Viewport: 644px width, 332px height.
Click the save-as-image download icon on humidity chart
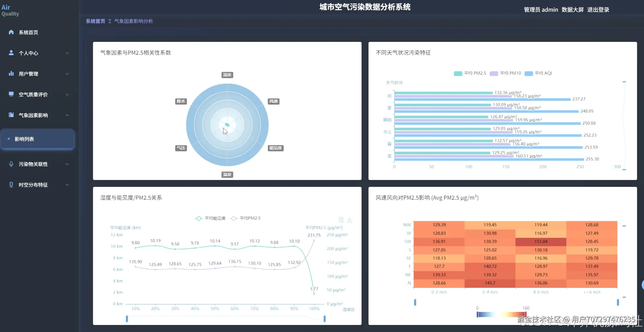pyautogui.click(x=350, y=220)
